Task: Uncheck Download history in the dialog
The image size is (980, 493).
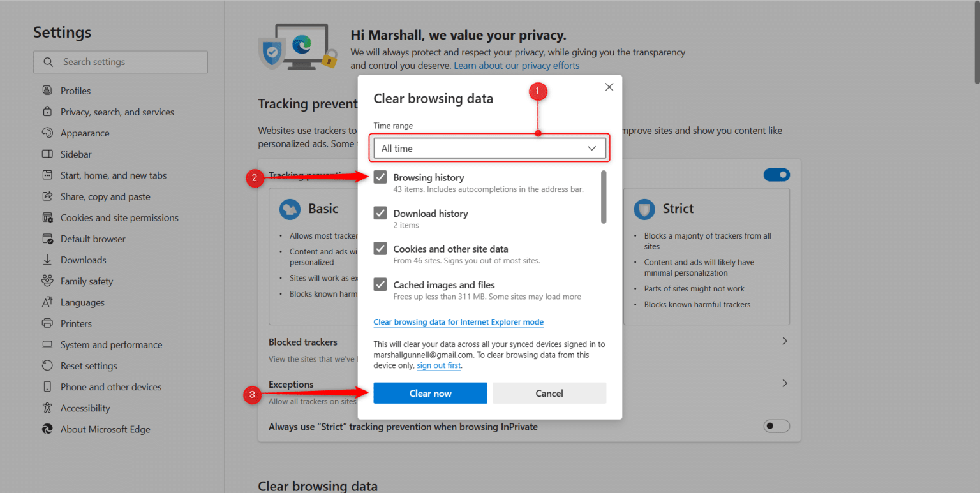Action: (x=380, y=213)
